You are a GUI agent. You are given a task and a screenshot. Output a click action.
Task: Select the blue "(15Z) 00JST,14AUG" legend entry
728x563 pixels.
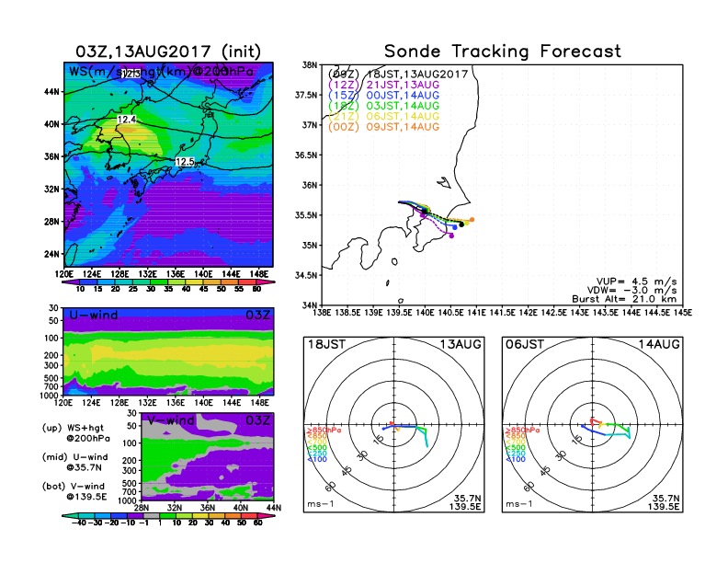click(x=383, y=96)
